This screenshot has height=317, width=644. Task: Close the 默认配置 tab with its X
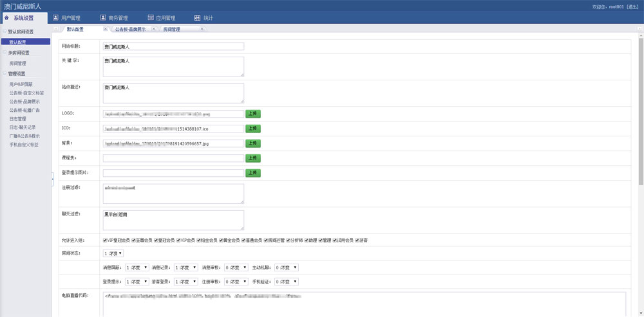[106, 29]
